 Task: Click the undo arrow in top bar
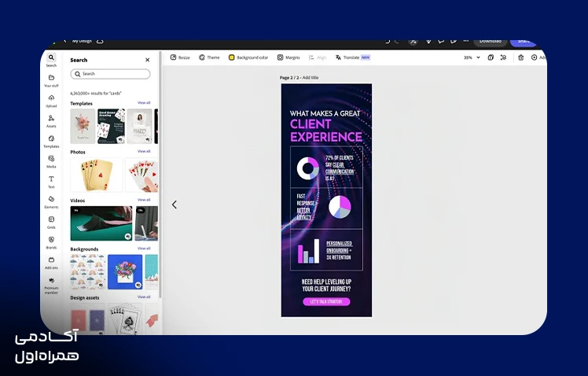point(388,41)
